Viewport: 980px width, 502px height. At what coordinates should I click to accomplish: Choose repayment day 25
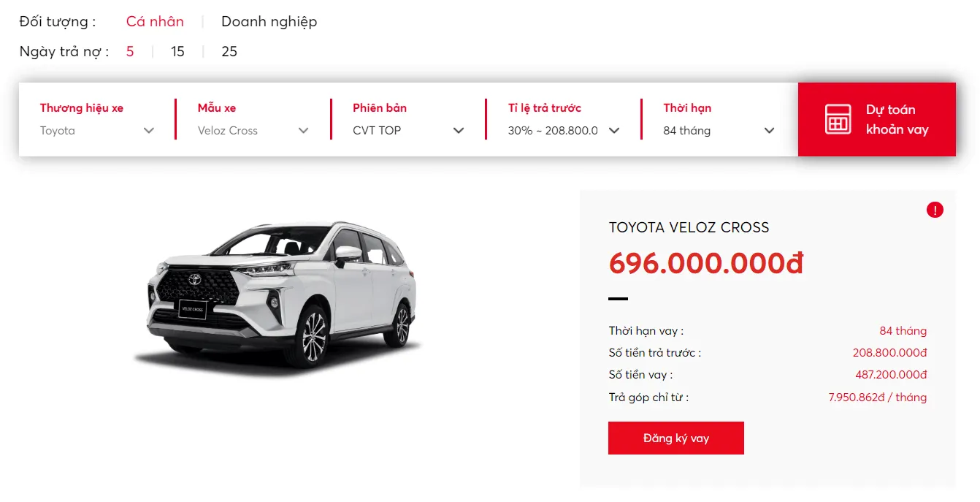coord(229,52)
